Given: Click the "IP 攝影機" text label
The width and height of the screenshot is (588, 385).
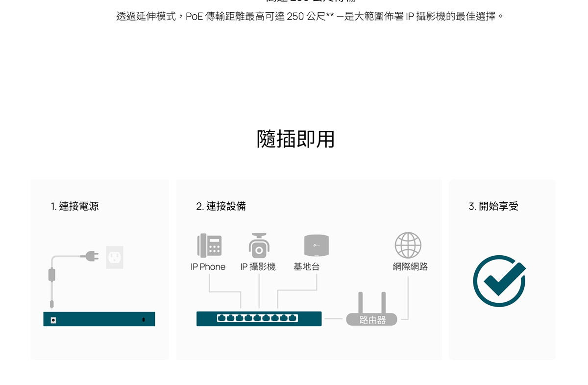Looking at the screenshot, I should point(258,267).
